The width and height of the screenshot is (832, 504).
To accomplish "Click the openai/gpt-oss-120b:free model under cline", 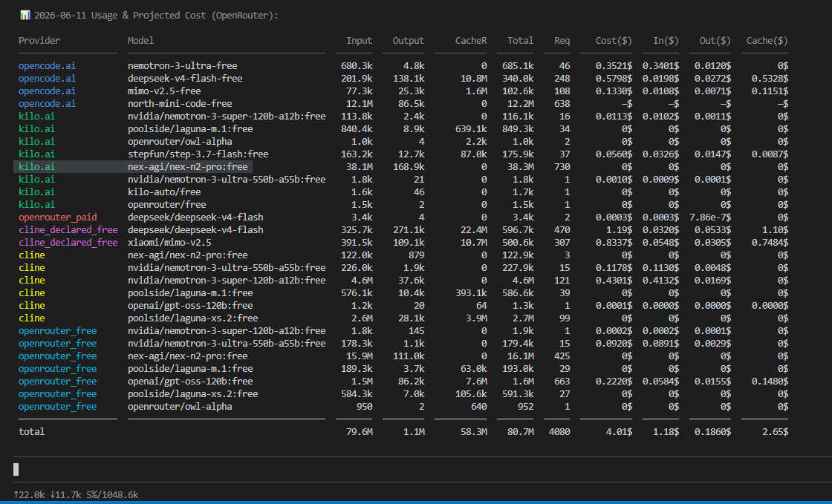I will point(190,305).
